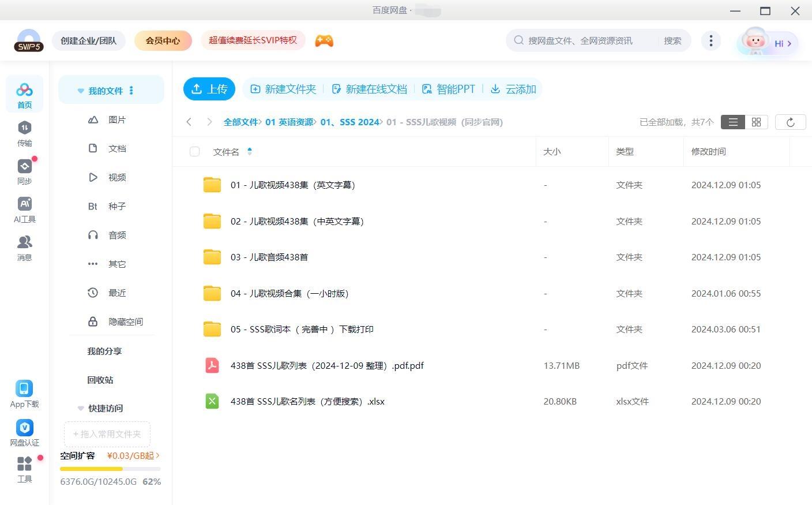The width and height of the screenshot is (812, 505).
Task: Open the 视频 category in sidebar
Action: (116, 178)
